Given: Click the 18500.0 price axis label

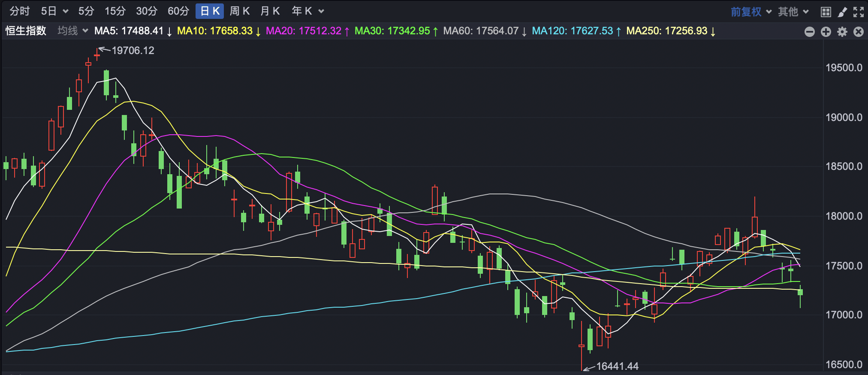Looking at the screenshot, I should coord(844,166).
